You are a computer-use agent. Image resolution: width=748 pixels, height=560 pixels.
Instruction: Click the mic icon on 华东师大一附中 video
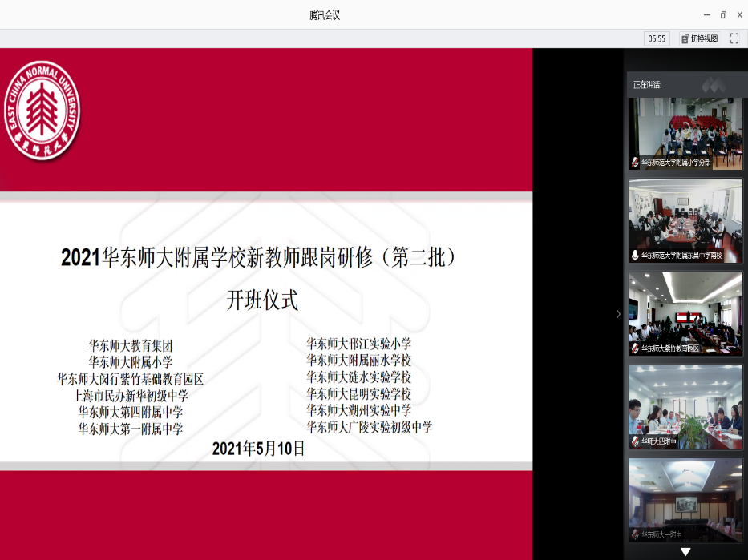click(x=635, y=534)
